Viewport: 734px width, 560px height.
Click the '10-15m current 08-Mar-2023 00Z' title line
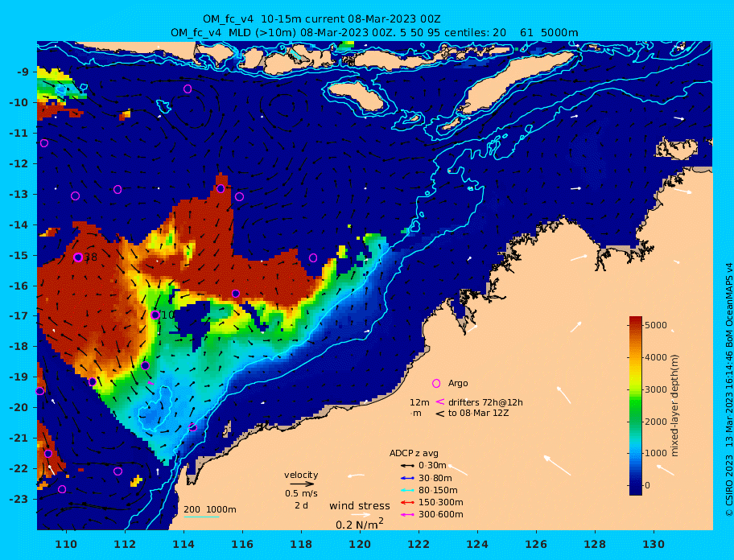(x=322, y=19)
